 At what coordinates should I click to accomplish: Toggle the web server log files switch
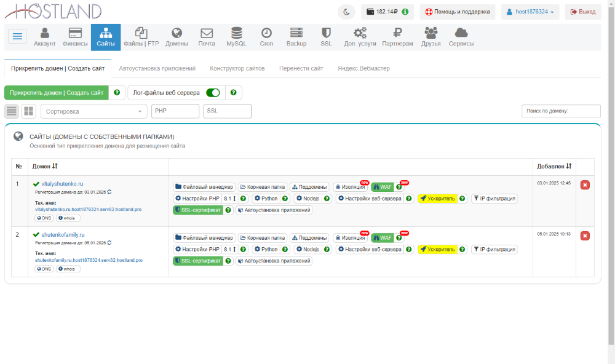coord(213,93)
